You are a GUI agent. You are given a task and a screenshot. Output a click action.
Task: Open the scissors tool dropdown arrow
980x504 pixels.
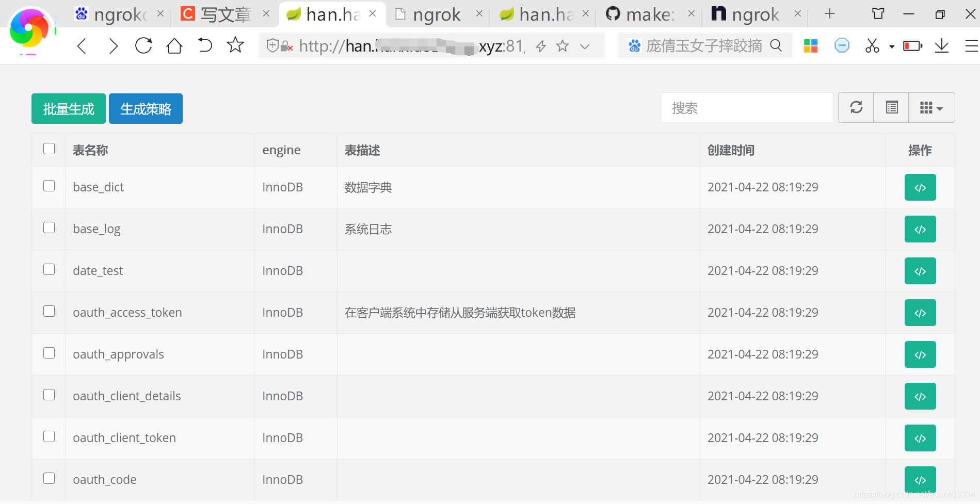[891, 45]
